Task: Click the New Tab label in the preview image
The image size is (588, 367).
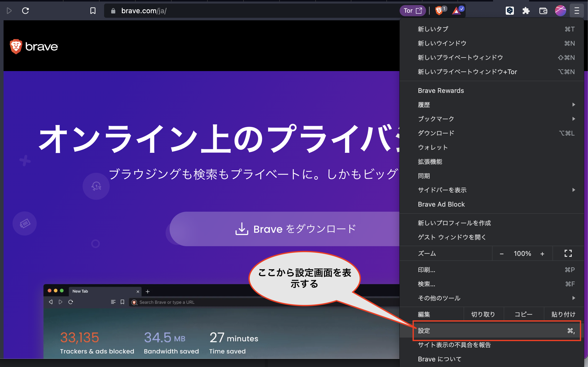Action: tap(80, 291)
